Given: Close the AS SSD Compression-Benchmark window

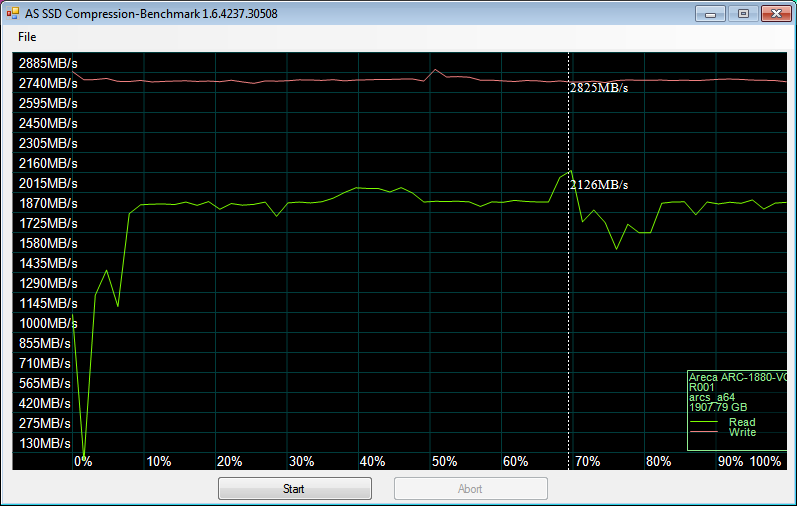Looking at the screenshot, I should tap(776, 14).
